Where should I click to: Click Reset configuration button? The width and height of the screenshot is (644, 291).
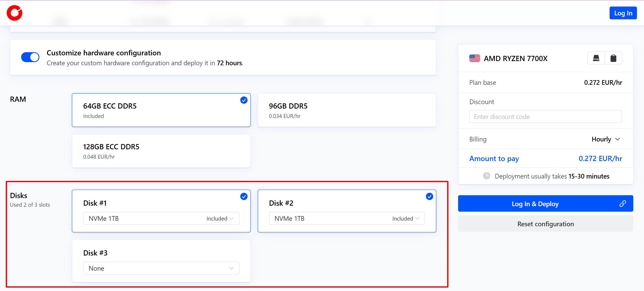point(545,224)
